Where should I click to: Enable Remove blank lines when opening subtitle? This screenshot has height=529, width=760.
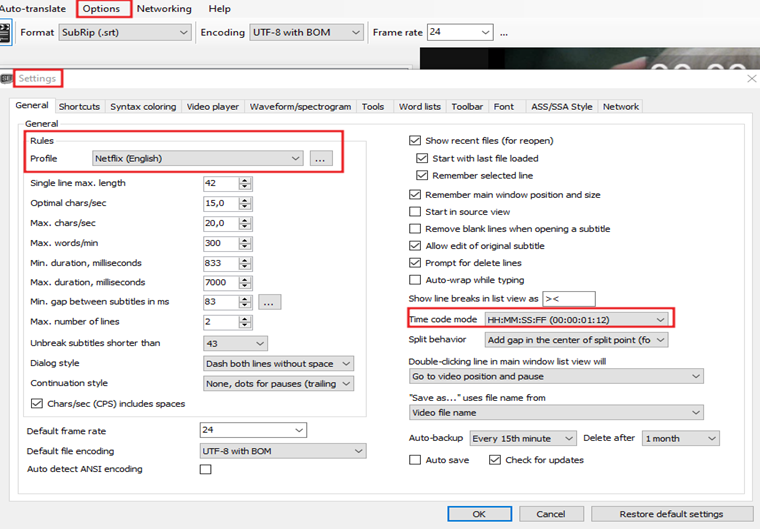point(415,228)
